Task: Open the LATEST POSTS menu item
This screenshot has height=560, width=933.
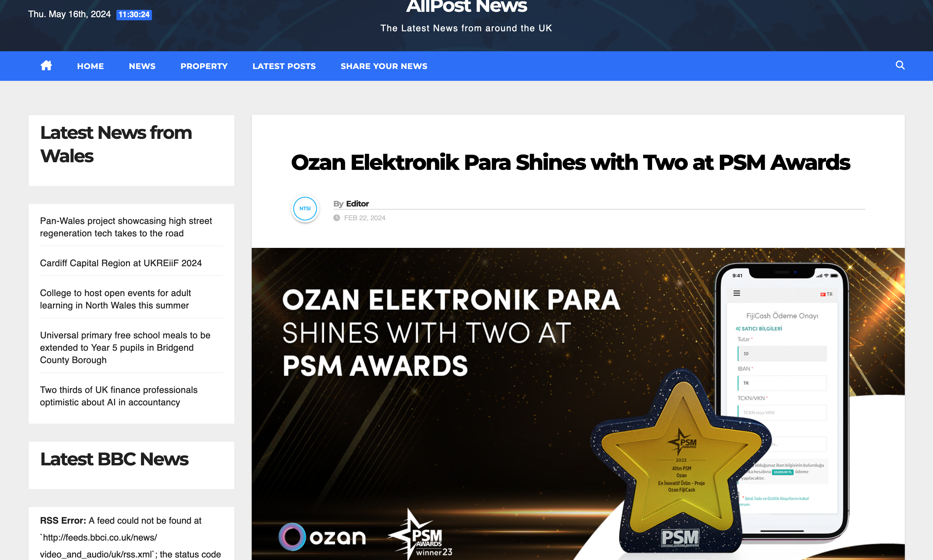Action: click(x=284, y=66)
